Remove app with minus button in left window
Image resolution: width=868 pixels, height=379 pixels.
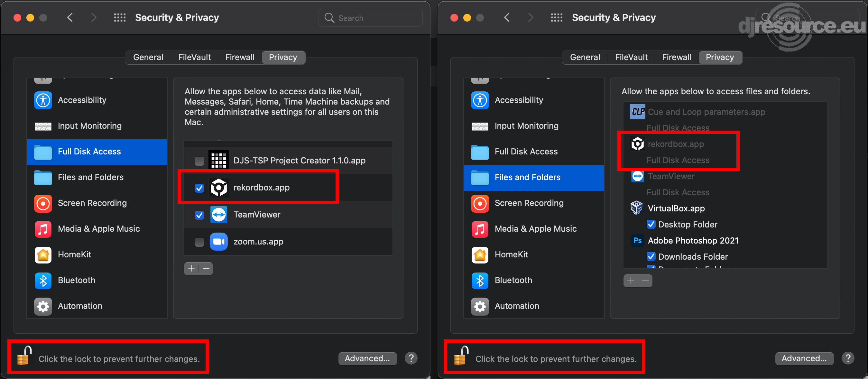pos(206,269)
